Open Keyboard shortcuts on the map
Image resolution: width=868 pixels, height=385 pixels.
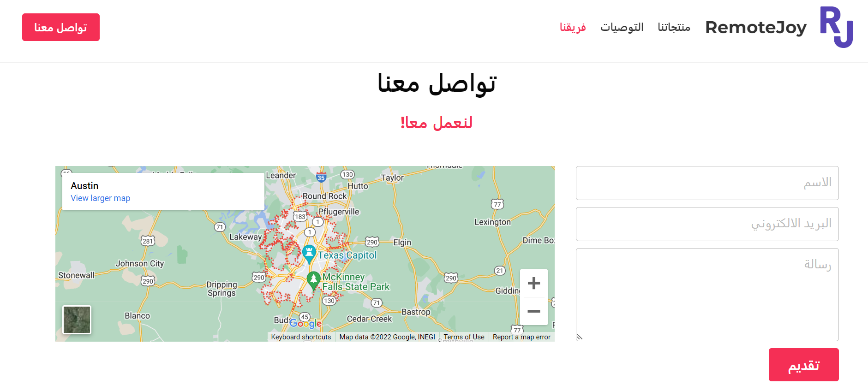click(301, 337)
